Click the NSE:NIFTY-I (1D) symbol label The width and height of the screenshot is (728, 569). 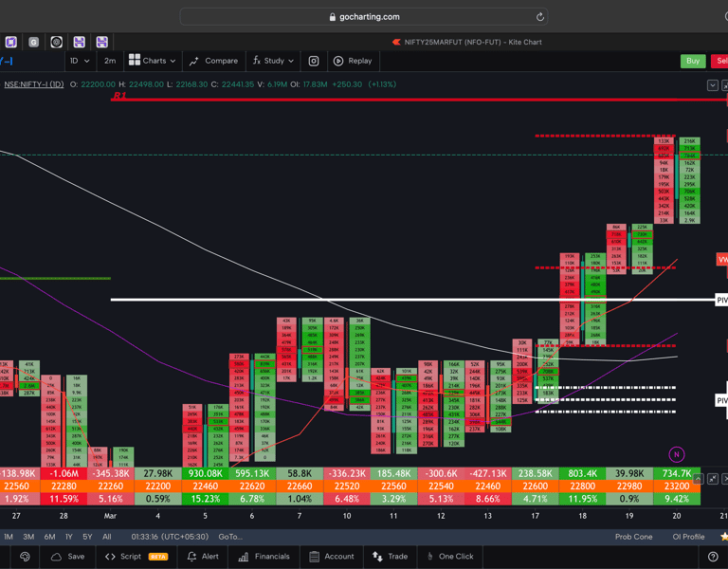(34, 84)
